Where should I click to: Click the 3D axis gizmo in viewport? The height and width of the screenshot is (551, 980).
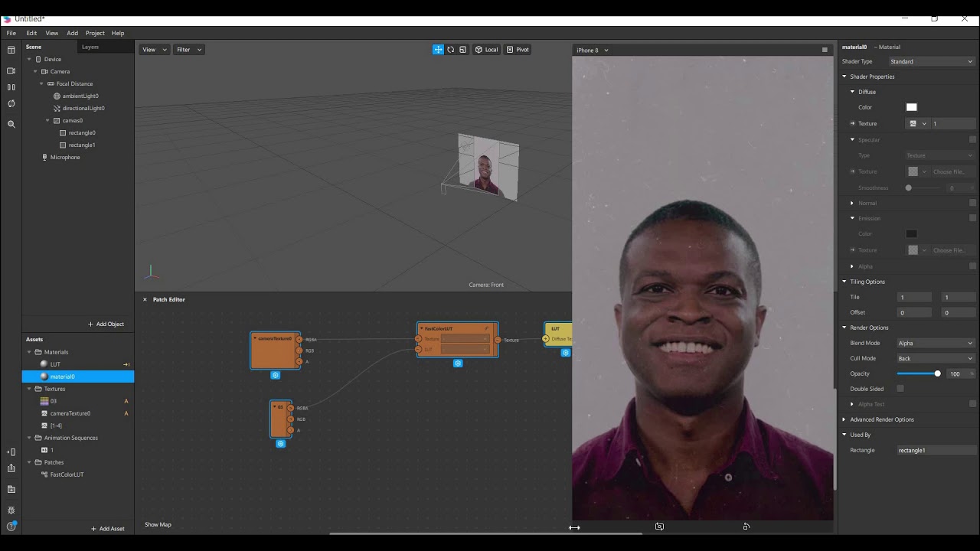pyautogui.click(x=151, y=272)
